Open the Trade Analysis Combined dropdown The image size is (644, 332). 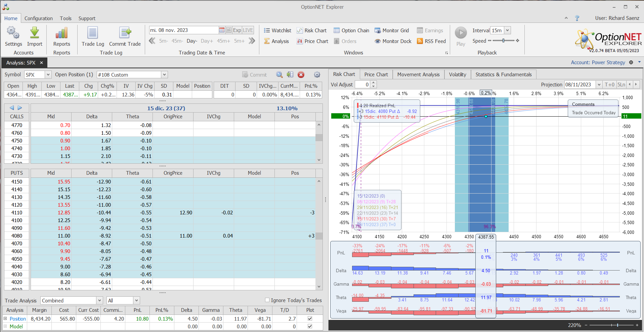pos(99,300)
